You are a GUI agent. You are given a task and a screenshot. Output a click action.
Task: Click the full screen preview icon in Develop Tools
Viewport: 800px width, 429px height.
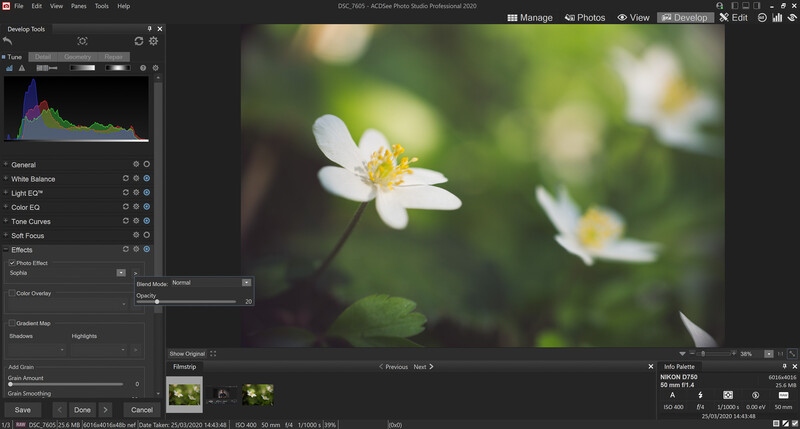click(82, 41)
